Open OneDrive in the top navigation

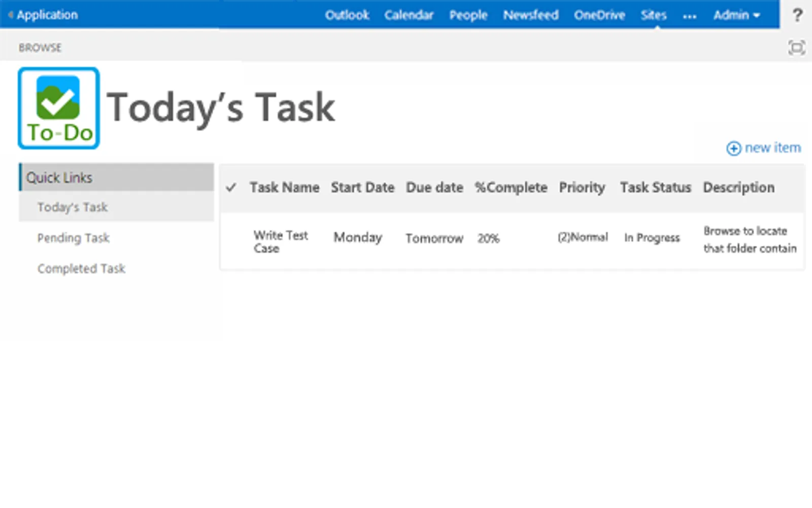[x=600, y=15]
